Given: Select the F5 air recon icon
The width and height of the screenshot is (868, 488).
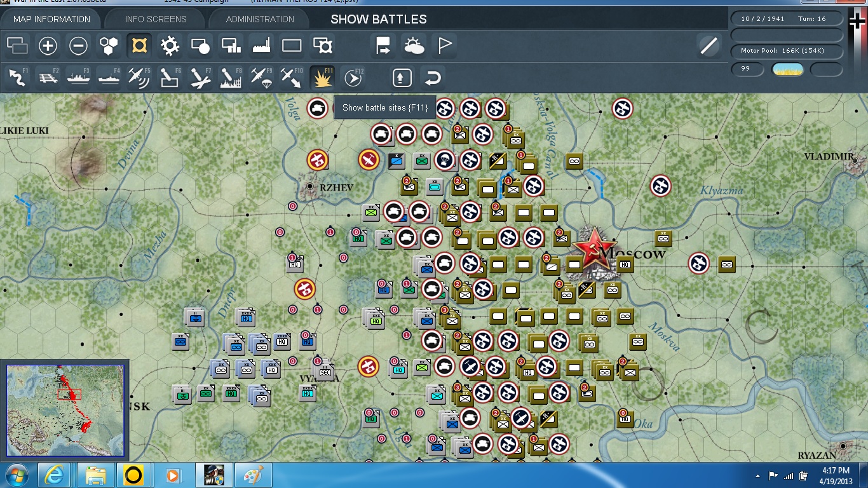Looking at the screenshot, I should pyautogui.click(x=139, y=77).
